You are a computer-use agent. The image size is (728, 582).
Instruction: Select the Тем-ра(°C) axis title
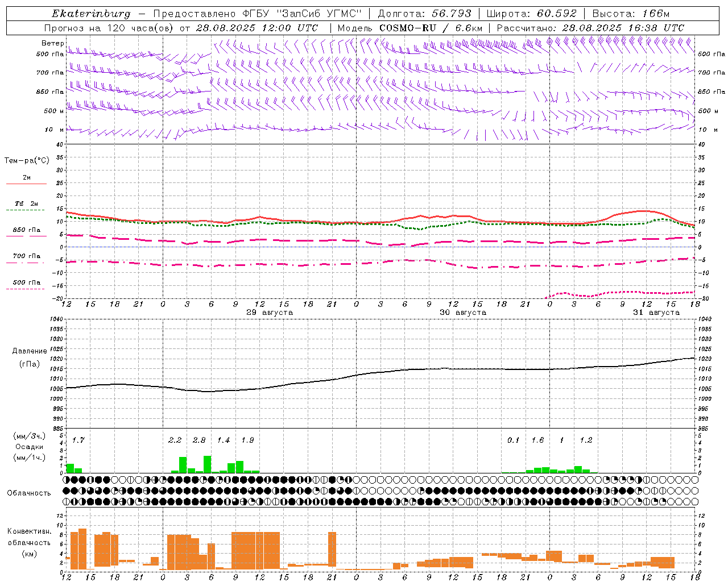27,161
